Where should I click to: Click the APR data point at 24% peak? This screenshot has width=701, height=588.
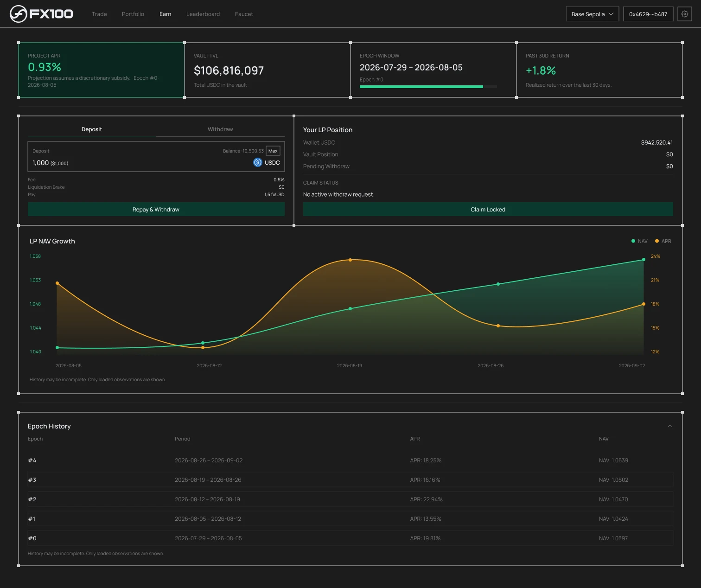350,260
